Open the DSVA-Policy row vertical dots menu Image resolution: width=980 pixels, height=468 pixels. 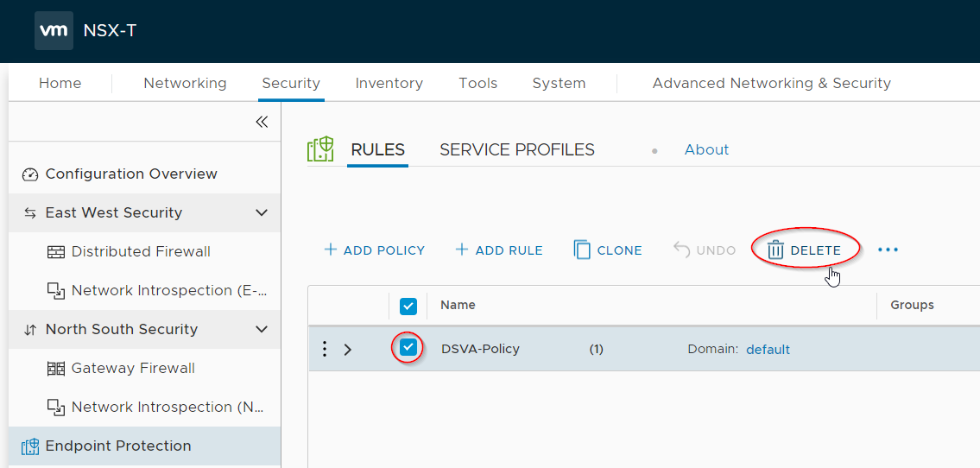(x=325, y=349)
